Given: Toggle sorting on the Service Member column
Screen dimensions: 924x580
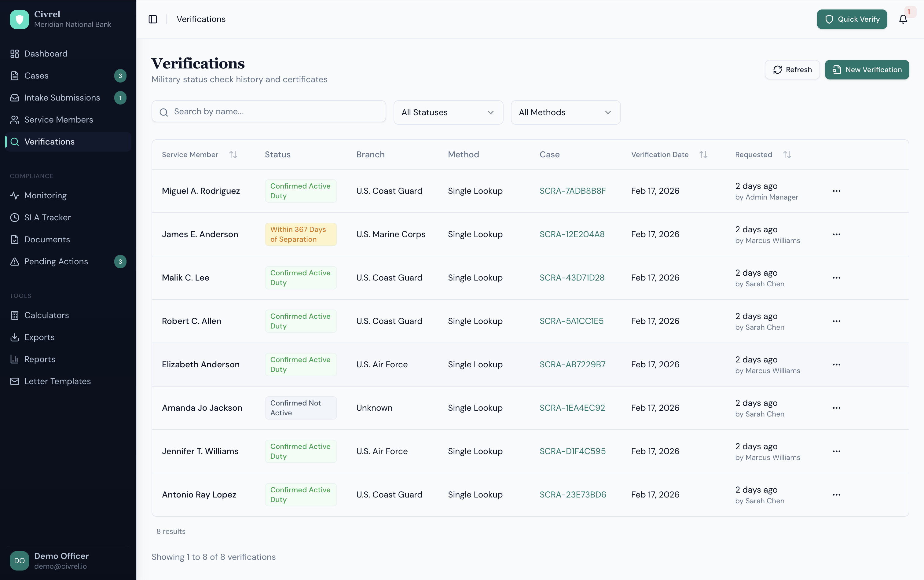Looking at the screenshot, I should point(233,154).
